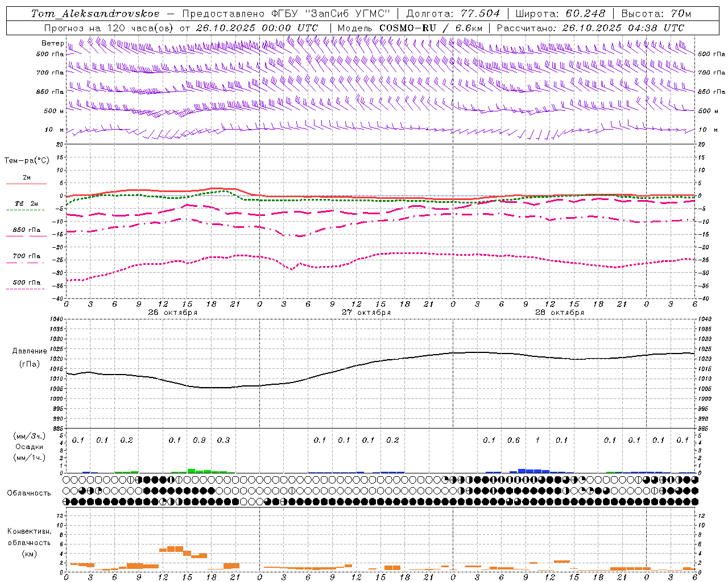This screenshot has width=728, height=582.
Task: Click the Облачность cloud cover label
Action: [29, 493]
